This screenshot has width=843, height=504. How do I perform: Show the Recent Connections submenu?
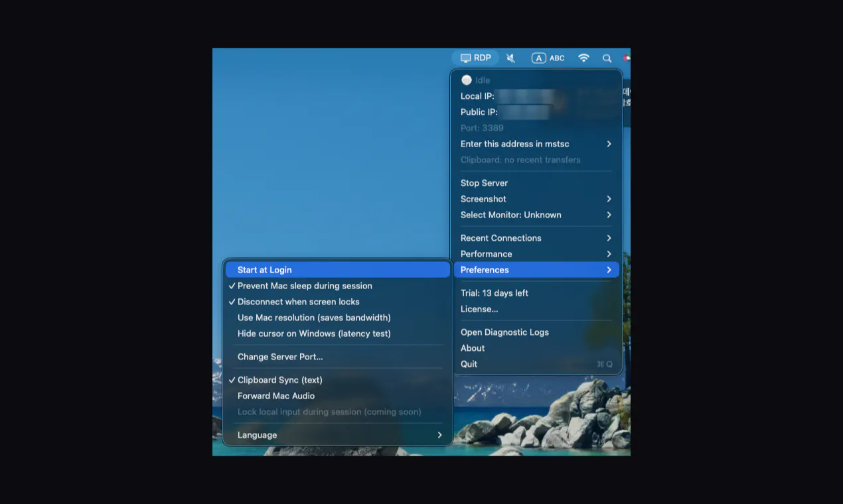click(x=536, y=238)
